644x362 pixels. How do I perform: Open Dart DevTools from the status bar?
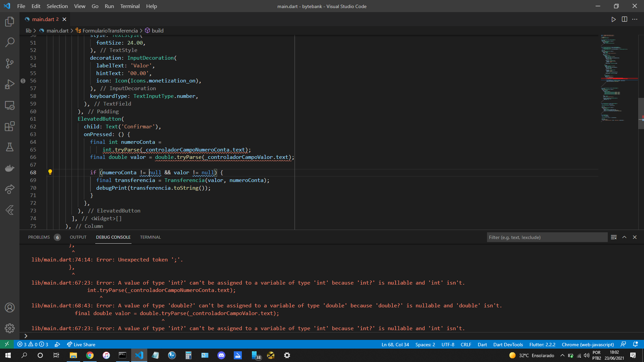tap(508, 344)
